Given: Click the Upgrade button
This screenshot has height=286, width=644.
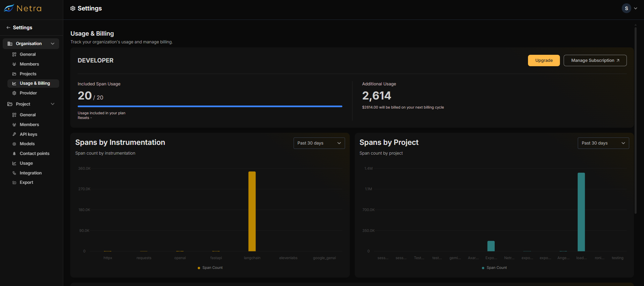Looking at the screenshot, I should pyautogui.click(x=544, y=60).
